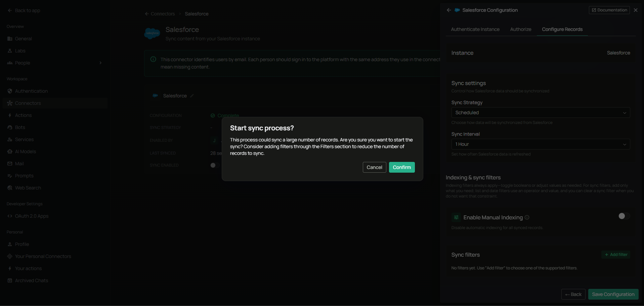Cancel the sync process dialog

[374, 167]
